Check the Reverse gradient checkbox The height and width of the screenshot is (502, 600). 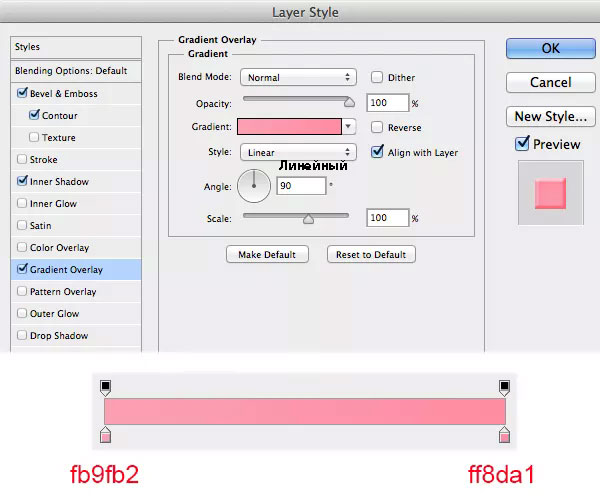tap(377, 127)
